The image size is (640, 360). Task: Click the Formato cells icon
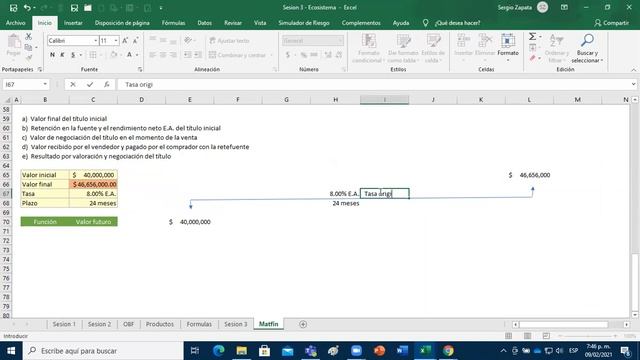click(508, 46)
